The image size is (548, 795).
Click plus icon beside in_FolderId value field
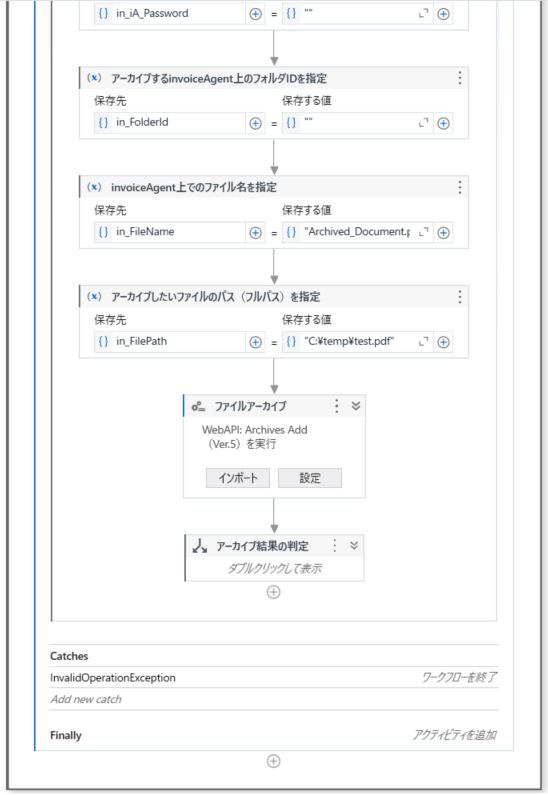(x=444, y=123)
